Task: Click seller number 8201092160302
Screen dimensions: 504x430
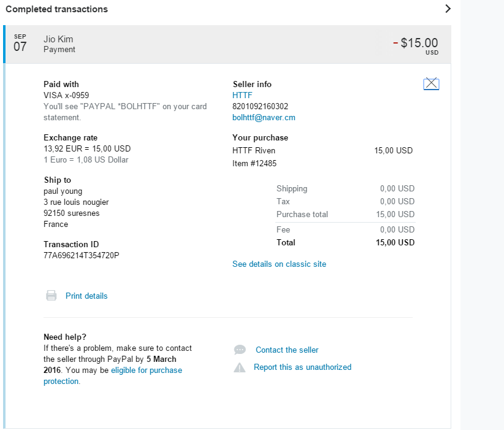Action: (261, 106)
